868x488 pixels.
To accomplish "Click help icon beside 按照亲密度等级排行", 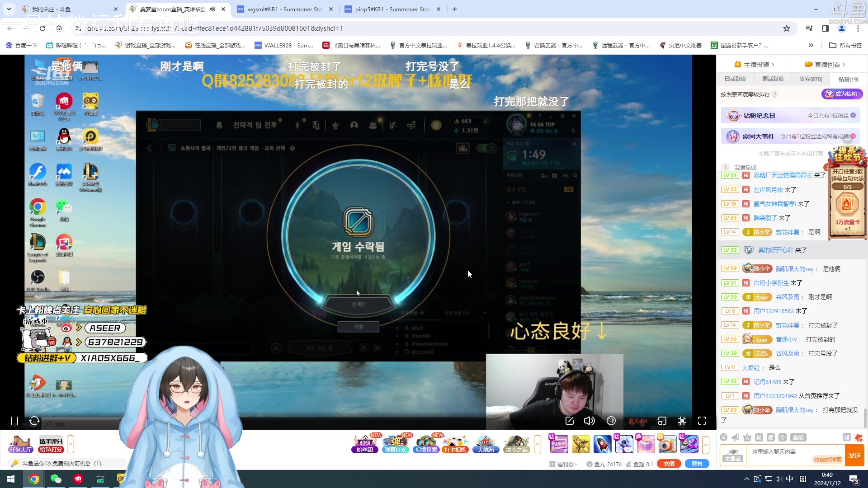I will [x=775, y=94].
